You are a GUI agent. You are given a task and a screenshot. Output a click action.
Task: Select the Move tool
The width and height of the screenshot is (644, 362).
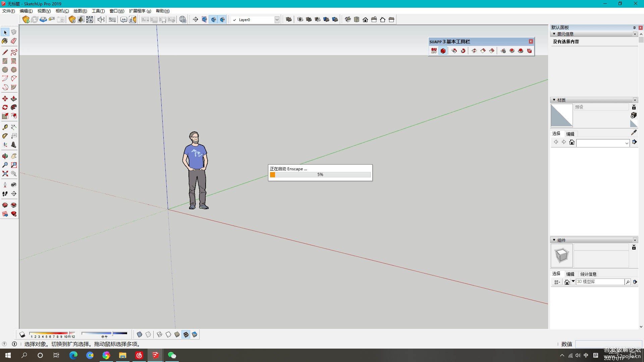[x=5, y=99]
